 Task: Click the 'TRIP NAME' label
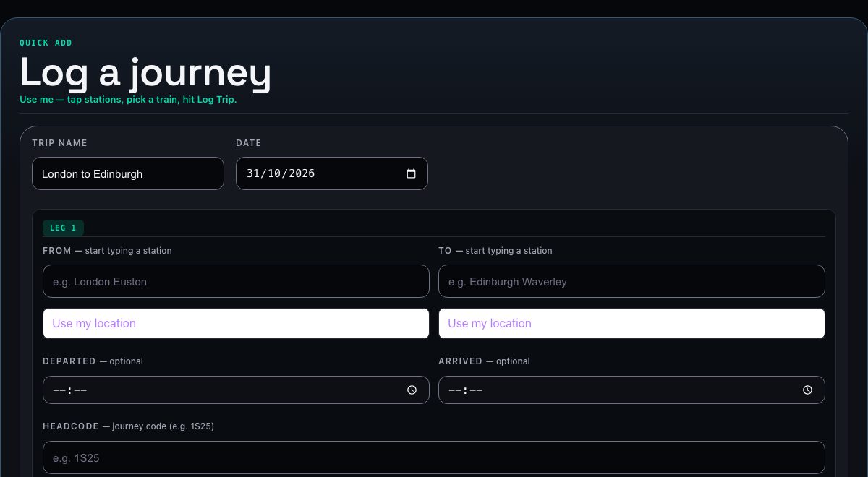(59, 143)
